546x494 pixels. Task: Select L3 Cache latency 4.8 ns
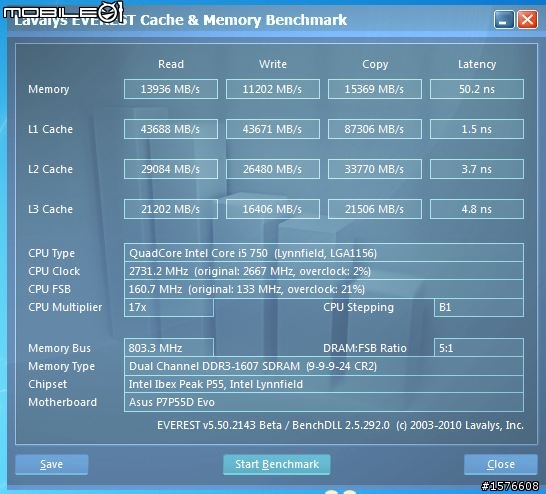pyautogui.click(x=477, y=209)
